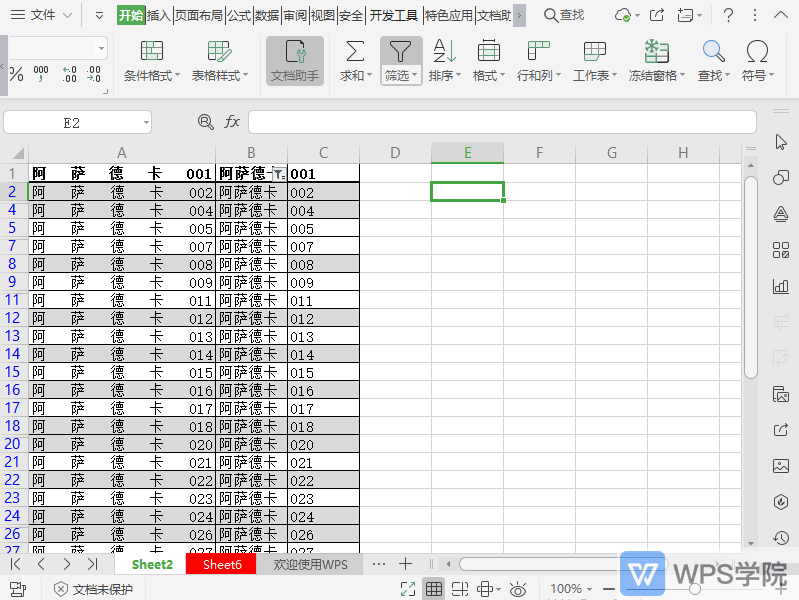Viewport: 799px width, 600px height.
Task: Click the fx insert function icon
Action: click(232, 122)
